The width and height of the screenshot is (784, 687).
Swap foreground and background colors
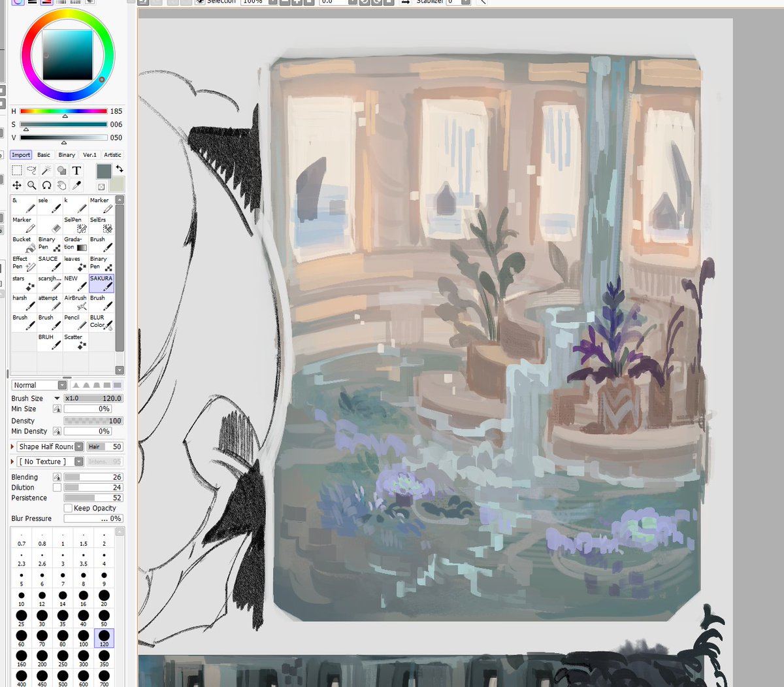120,169
